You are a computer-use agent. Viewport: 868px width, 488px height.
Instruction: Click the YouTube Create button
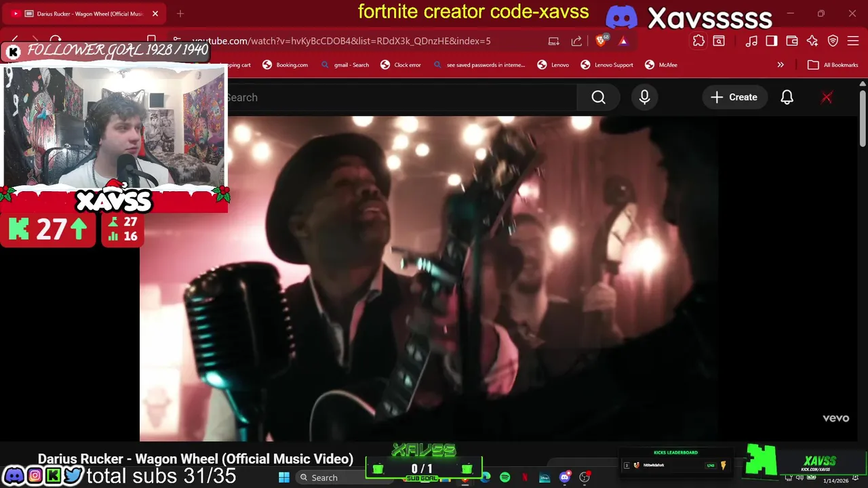click(734, 98)
